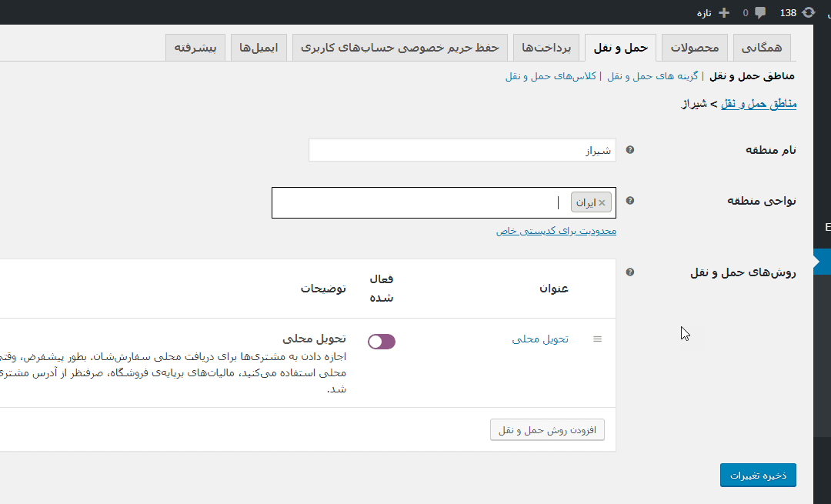Click the help icon beside نام منطقه
The width and height of the screenshot is (831, 504).
(630, 150)
